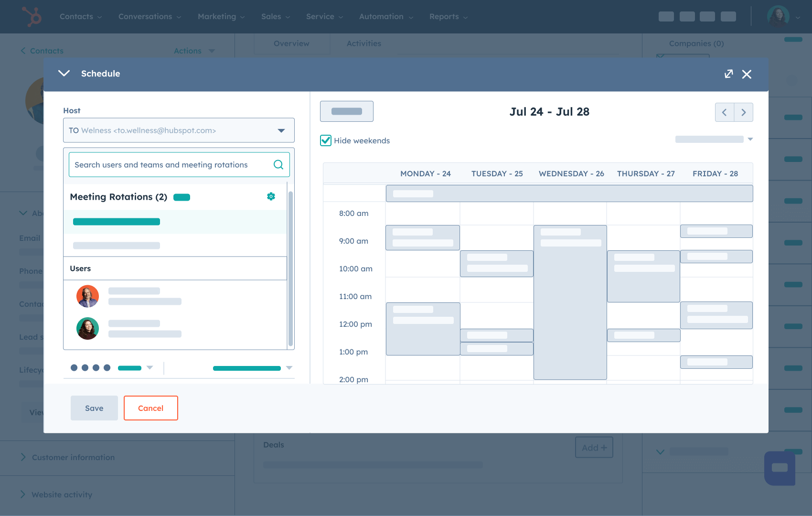Image resolution: width=812 pixels, height=516 pixels.
Task: Advance to next week in calendar
Action: (744, 112)
